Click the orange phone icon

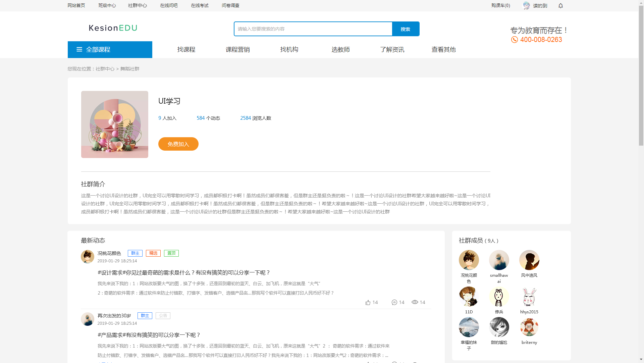click(x=514, y=40)
